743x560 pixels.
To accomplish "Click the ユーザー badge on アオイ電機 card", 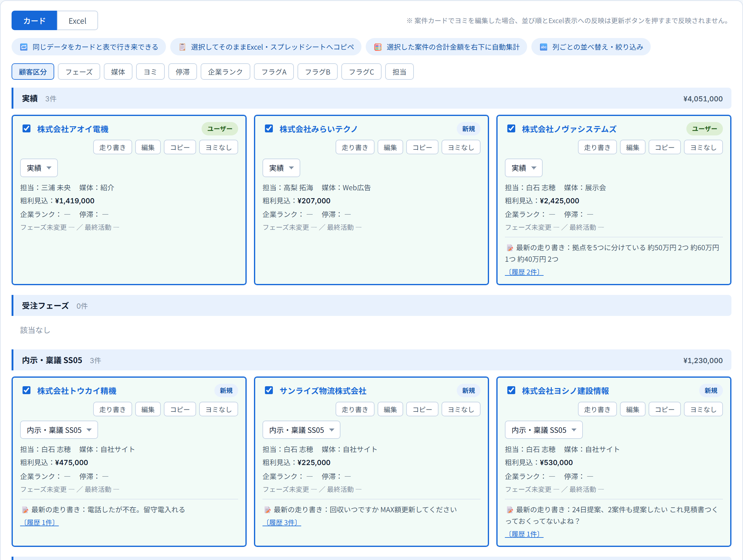I will click(220, 129).
